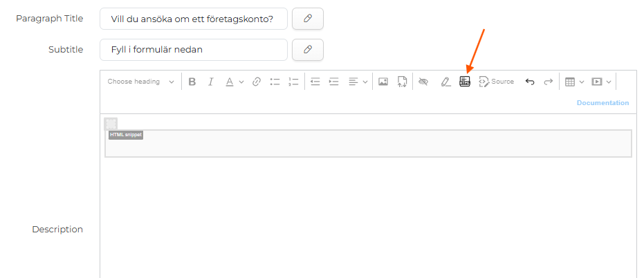644x278 pixels.
Task: Click the "Paragraph Title" field label
Action: pyautogui.click(x=49, y=19)
